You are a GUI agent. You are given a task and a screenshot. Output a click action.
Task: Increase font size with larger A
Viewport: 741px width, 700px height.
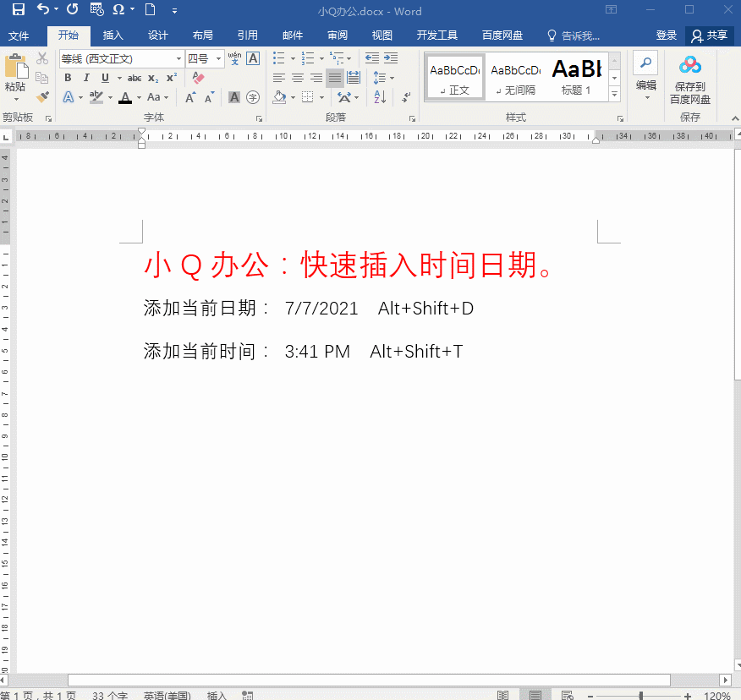(190, 98)
